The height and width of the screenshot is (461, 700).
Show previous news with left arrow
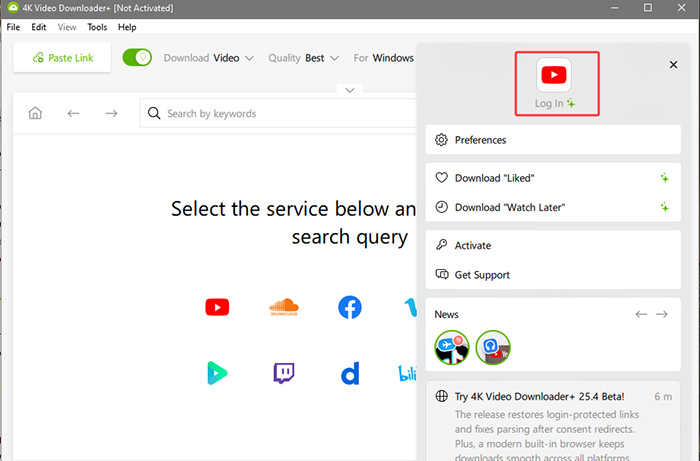(x=641, y=314)
